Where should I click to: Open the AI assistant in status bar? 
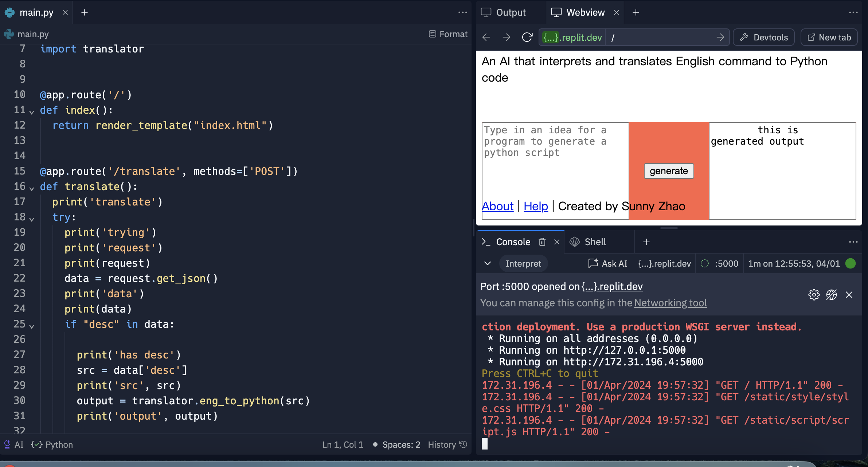point(14,444)
